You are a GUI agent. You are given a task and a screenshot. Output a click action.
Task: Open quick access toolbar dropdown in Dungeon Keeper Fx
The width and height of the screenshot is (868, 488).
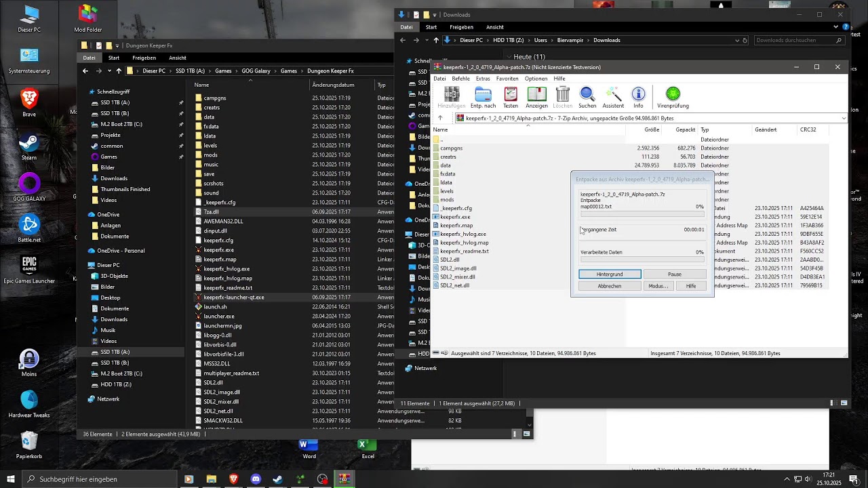(x=117, y=45)
